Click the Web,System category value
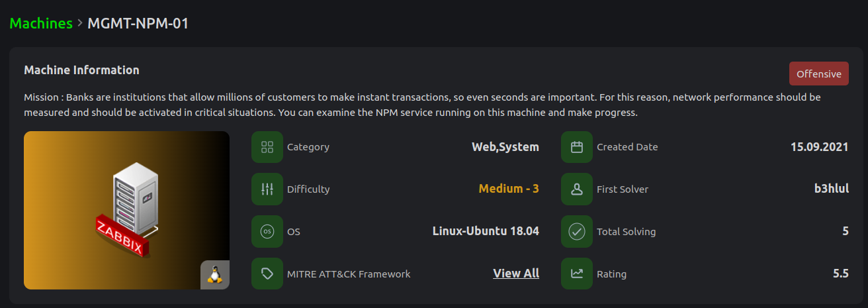Screen dimensions: 868x308 click(505, 147)
